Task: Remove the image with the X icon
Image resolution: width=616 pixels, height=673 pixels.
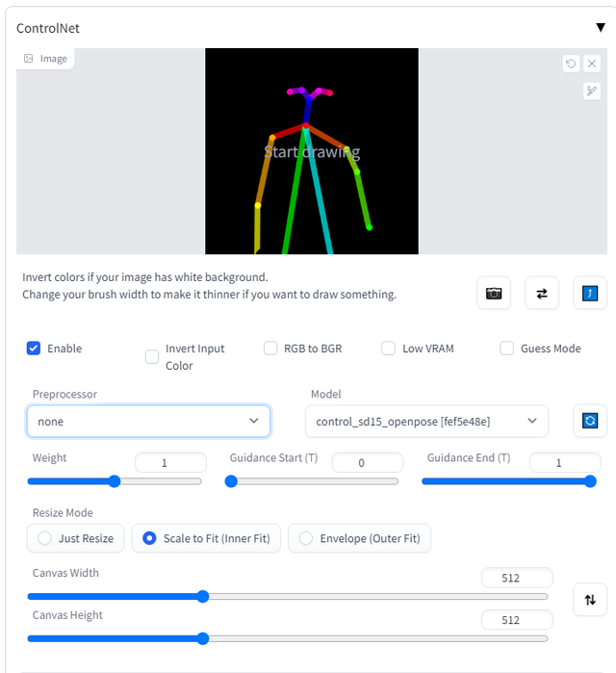Action: [592, 64]
